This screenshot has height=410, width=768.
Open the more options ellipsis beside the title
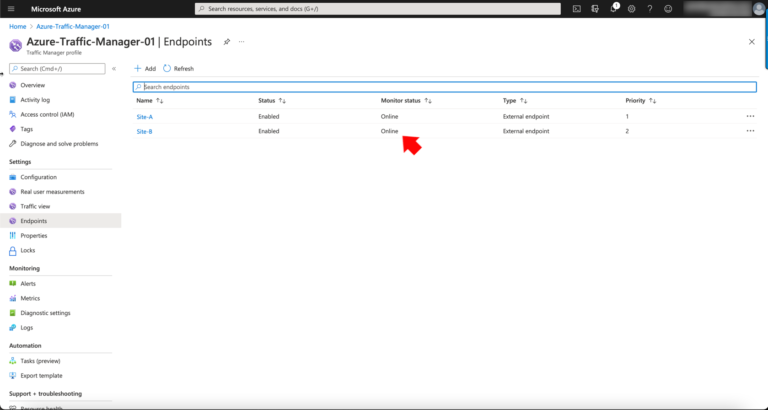pyautogui.click(x=241, y=42)
